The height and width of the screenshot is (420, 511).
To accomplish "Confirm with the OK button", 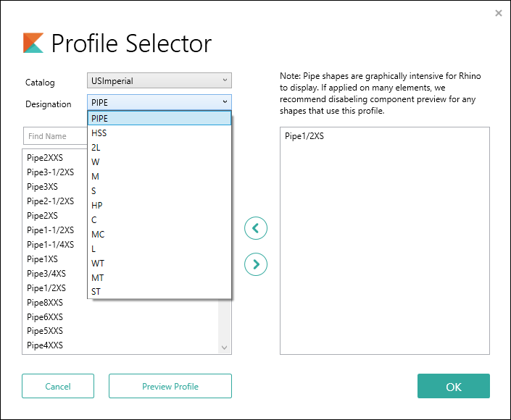I will (454, 386).
